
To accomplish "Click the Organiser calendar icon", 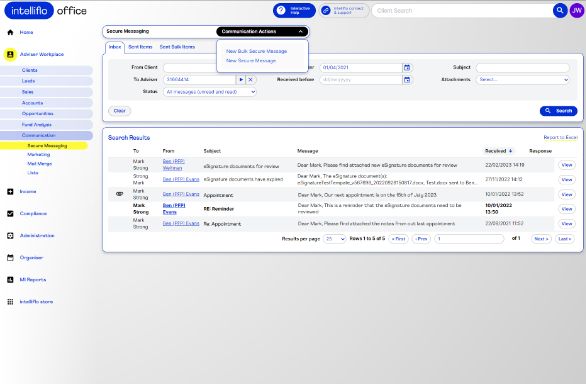I will [10, 258].
